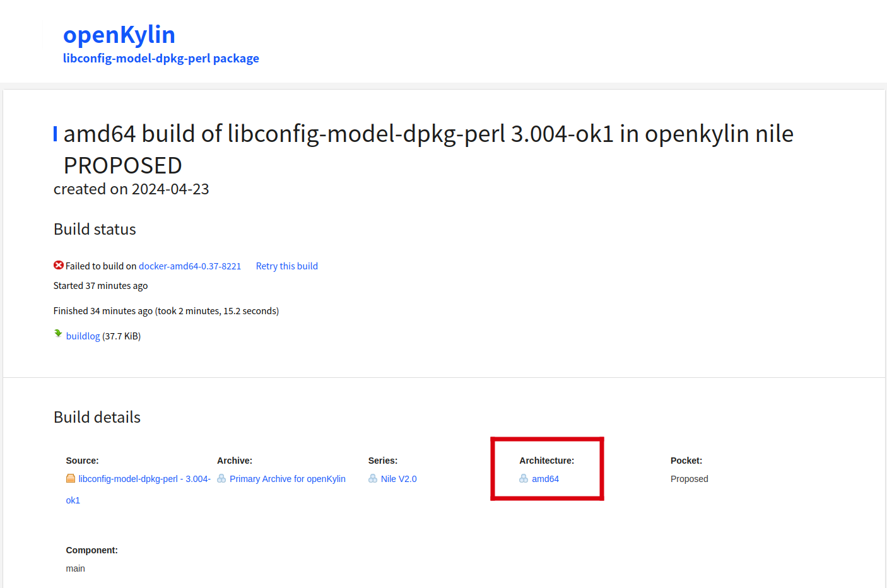Screen dimensions: 887x588
Task: Click Retry this build
Action: pyautogui.click(x=287, y=266)
